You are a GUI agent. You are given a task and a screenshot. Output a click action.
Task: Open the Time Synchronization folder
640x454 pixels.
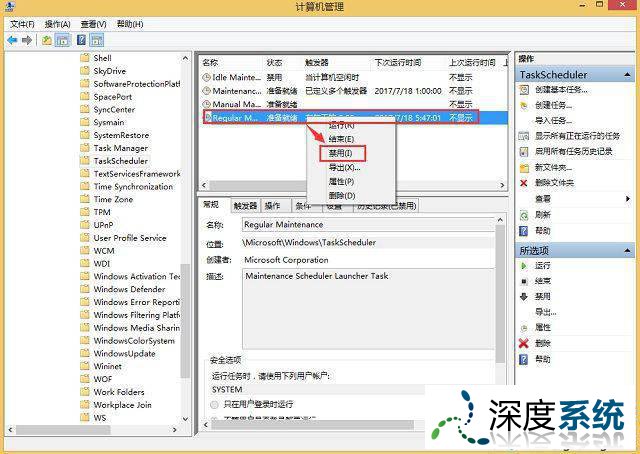tap(127, 187)
